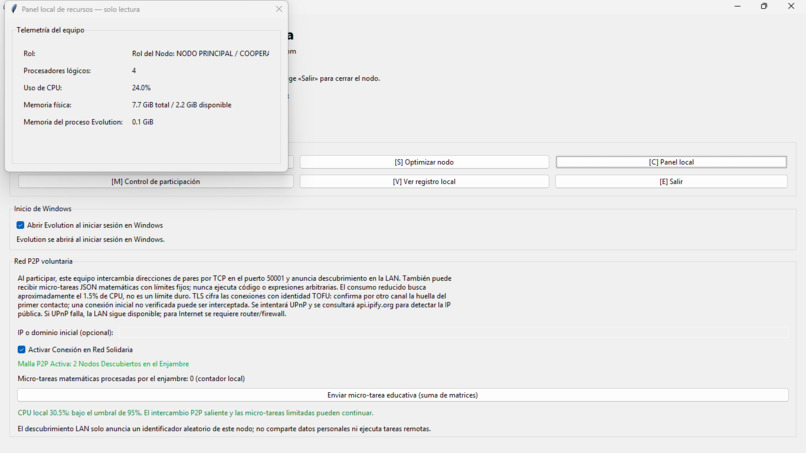Click the Memoria del proceso Evolution value 0.1 GiB
Image resolution: width=806 pixels, height=453 pixels.
tap(142, 122)
